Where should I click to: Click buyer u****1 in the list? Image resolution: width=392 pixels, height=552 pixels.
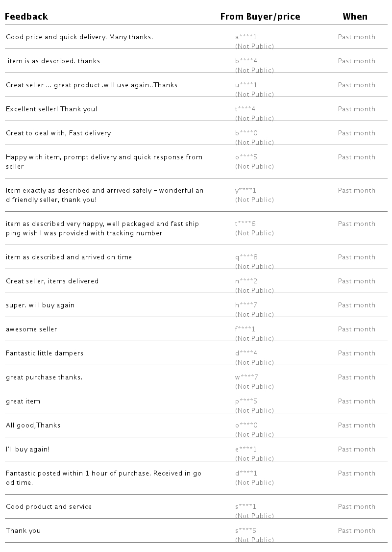pos(246,85)
